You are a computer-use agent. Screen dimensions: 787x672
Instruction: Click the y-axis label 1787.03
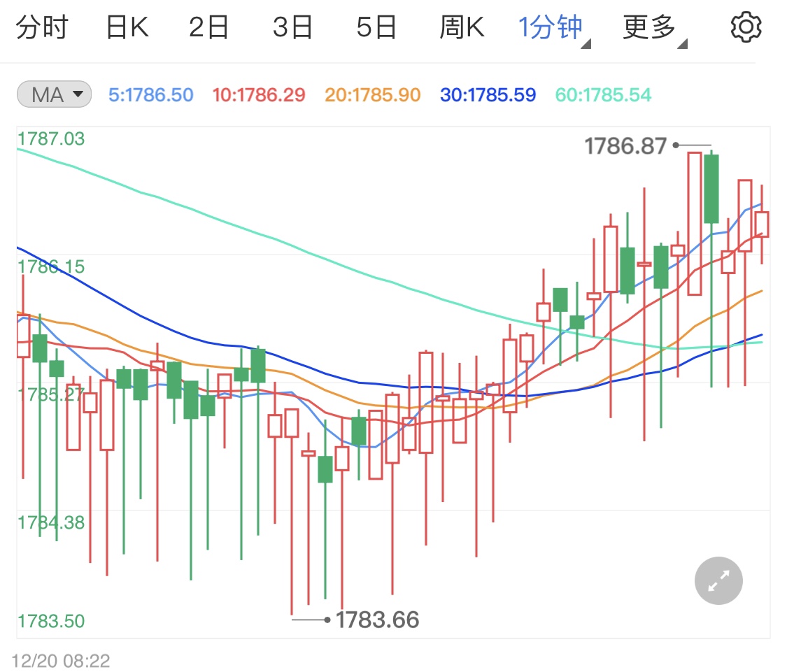[x=51, y=138]
